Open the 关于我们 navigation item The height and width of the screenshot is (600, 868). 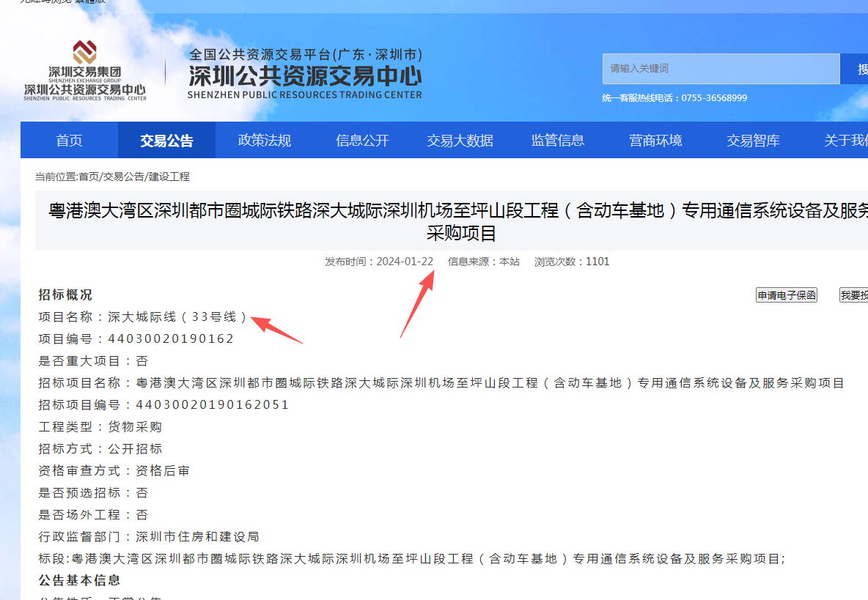[x=845, y=141]
